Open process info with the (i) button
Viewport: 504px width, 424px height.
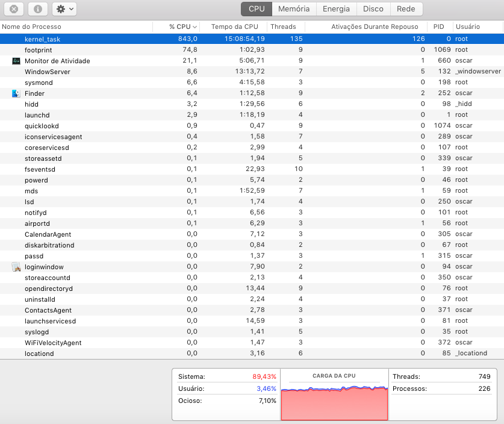coord(38,9)
